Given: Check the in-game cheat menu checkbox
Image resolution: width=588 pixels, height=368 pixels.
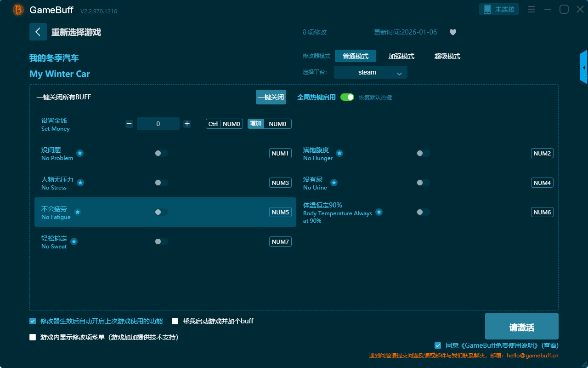Looking at the screenshot, I should click(33, 337).
